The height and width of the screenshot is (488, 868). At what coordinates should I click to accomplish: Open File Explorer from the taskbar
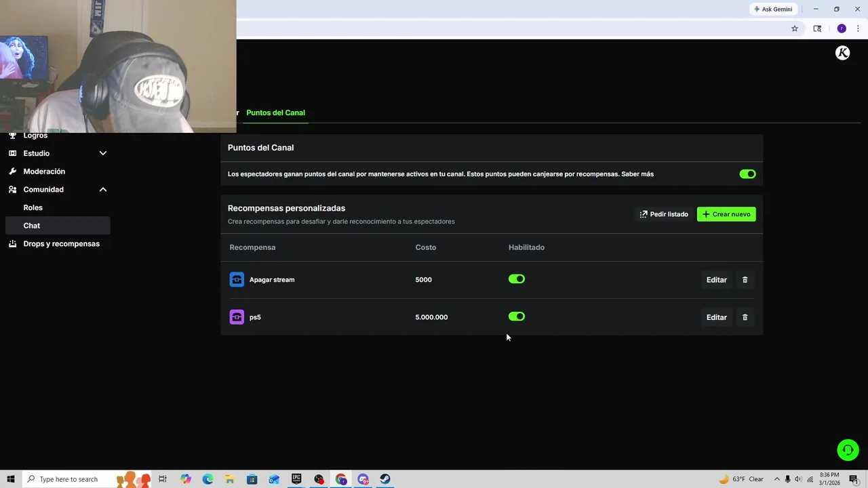[x=230, y=479]
